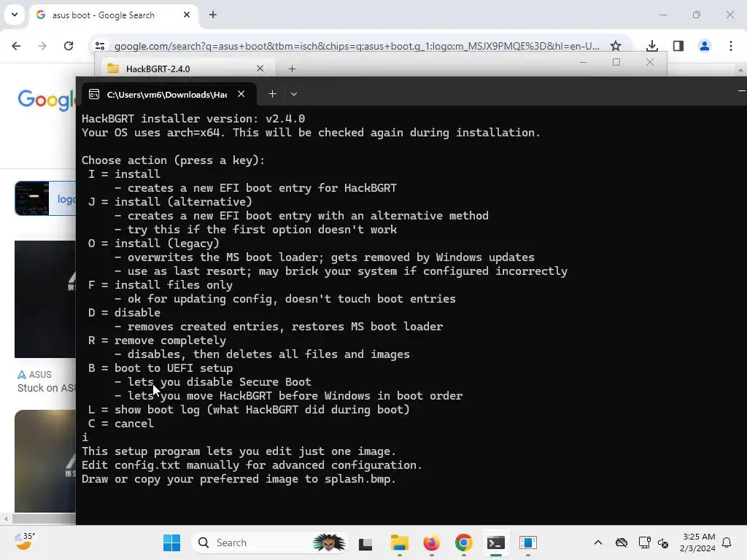The image size is (747, 560).
Task: Open File Explorer from taskbar
Action: [399, 542]
